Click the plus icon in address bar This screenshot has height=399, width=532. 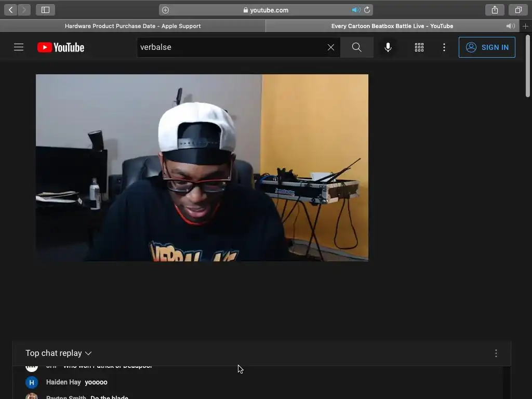166,10
